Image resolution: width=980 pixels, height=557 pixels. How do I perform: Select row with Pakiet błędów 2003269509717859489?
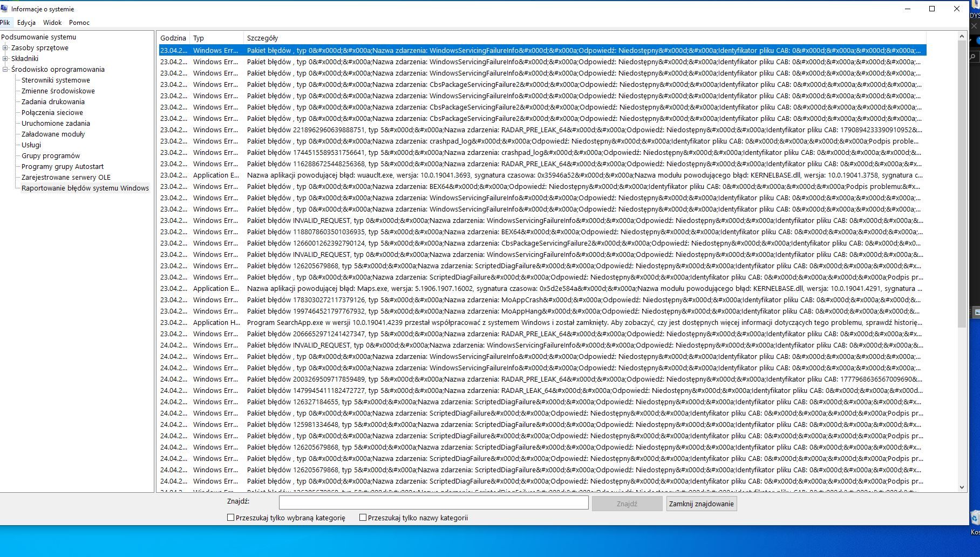click(x=542, y=379)
